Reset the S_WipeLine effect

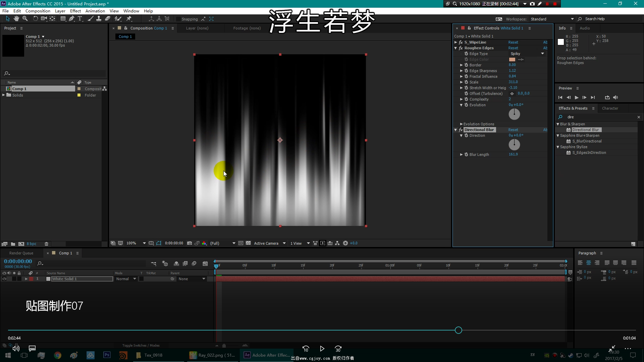(513, 42)
